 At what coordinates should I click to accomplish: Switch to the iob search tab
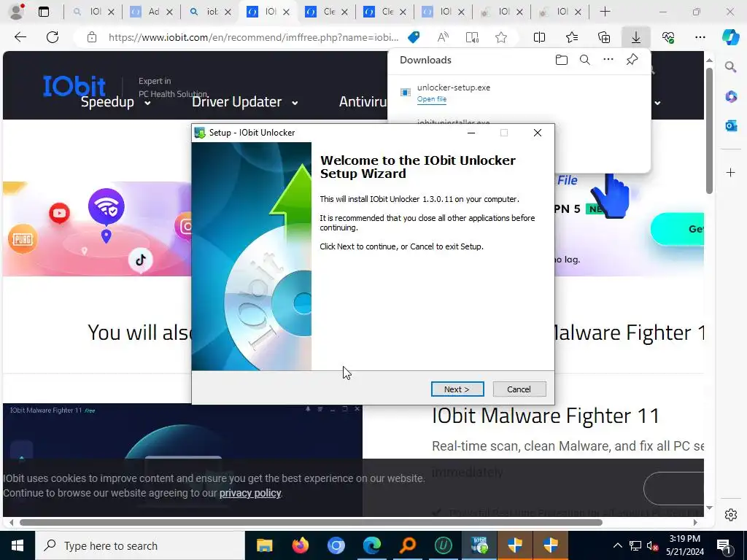click(210, 12)
